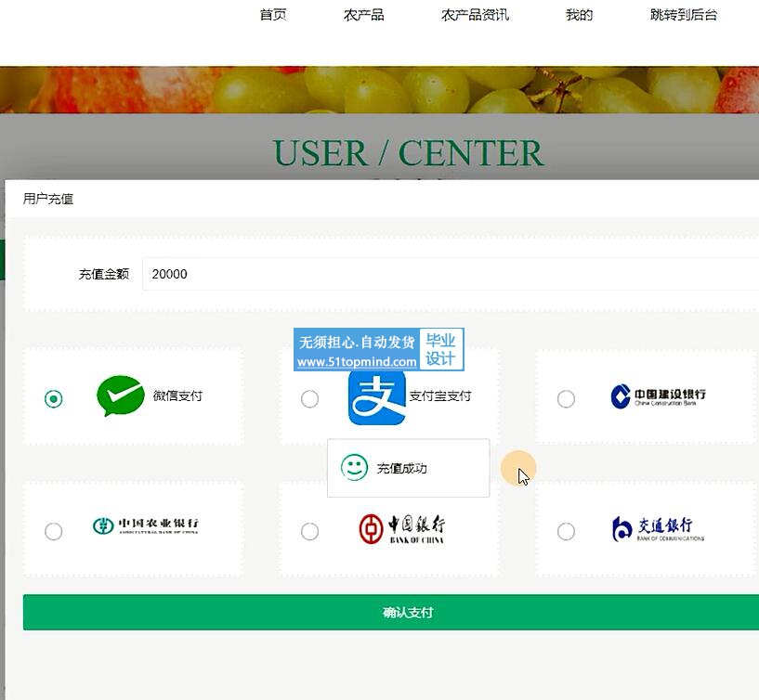Screen dimensions: 759x700
Task: Click the green WeChat Pay logo
Action: pyautogui.click(x=120, y=395)
